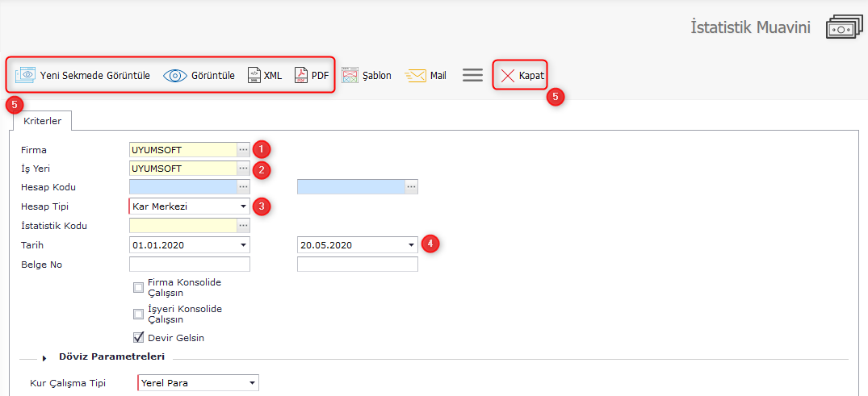Click the Görüntüle eye icon

[x=174, y=76]
